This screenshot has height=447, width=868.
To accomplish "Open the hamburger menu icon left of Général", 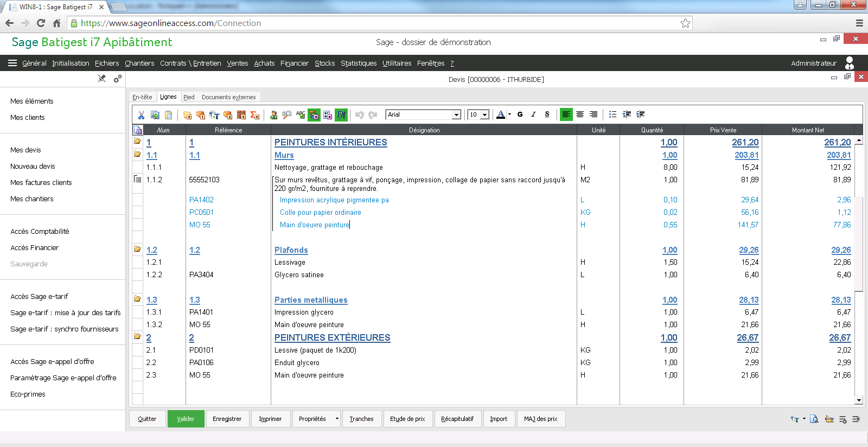I will tap(12, 63).
